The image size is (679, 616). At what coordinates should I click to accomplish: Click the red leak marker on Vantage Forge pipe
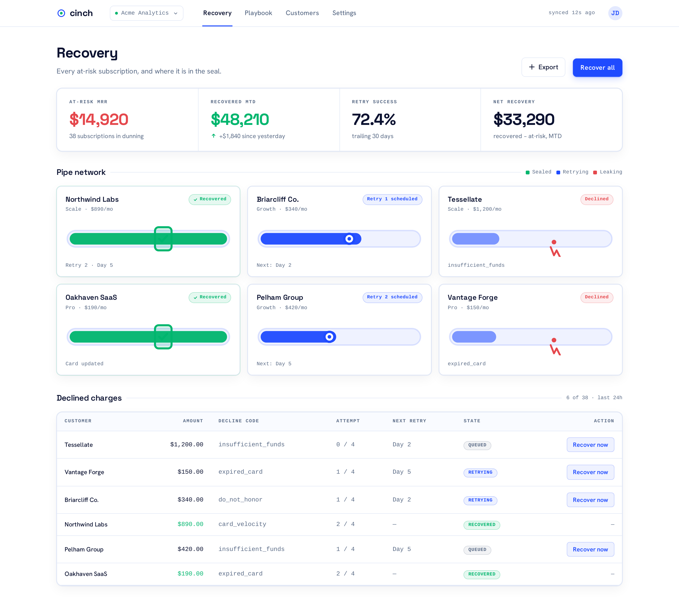(555, 347)
